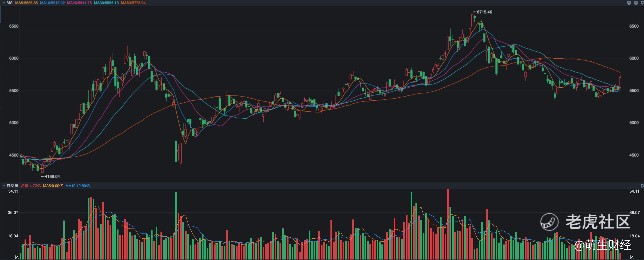Click the MA60:5778.94 legend label
The height and width of the screenshot is (260, 644).
pos(133,3)
